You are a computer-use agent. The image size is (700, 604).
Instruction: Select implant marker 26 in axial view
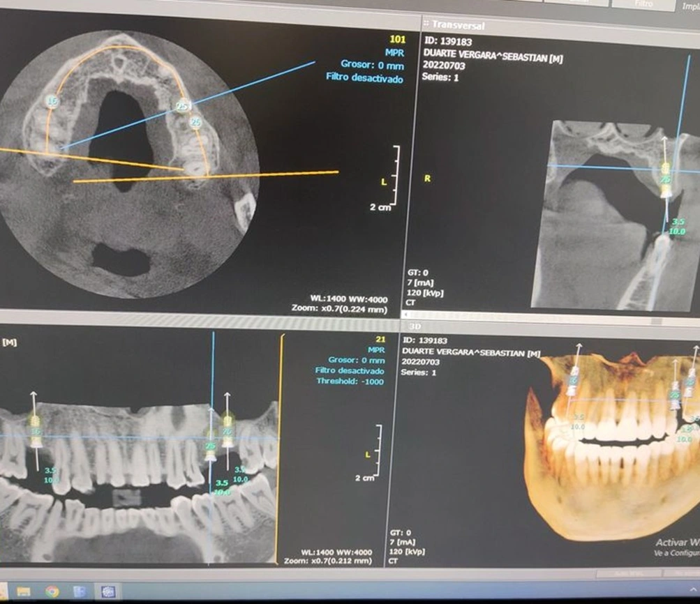coord(195,123)
